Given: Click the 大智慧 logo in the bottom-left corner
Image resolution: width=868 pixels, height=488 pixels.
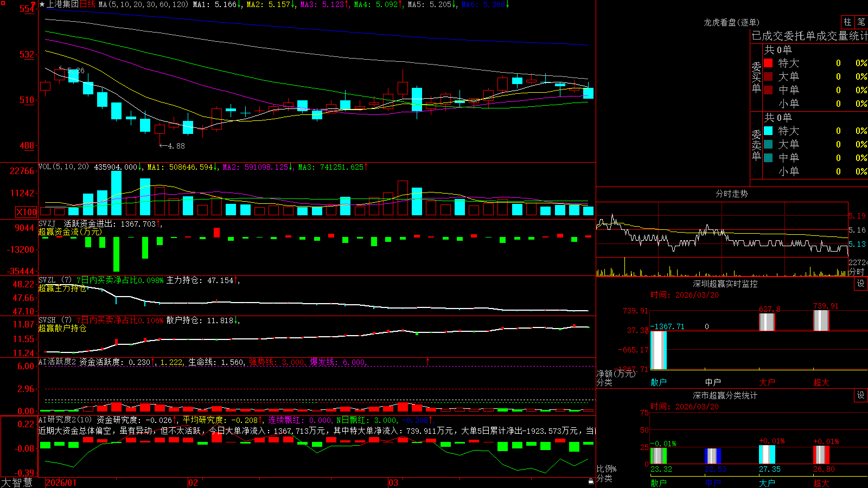Looking at the screenshot, I should point(17,483).
